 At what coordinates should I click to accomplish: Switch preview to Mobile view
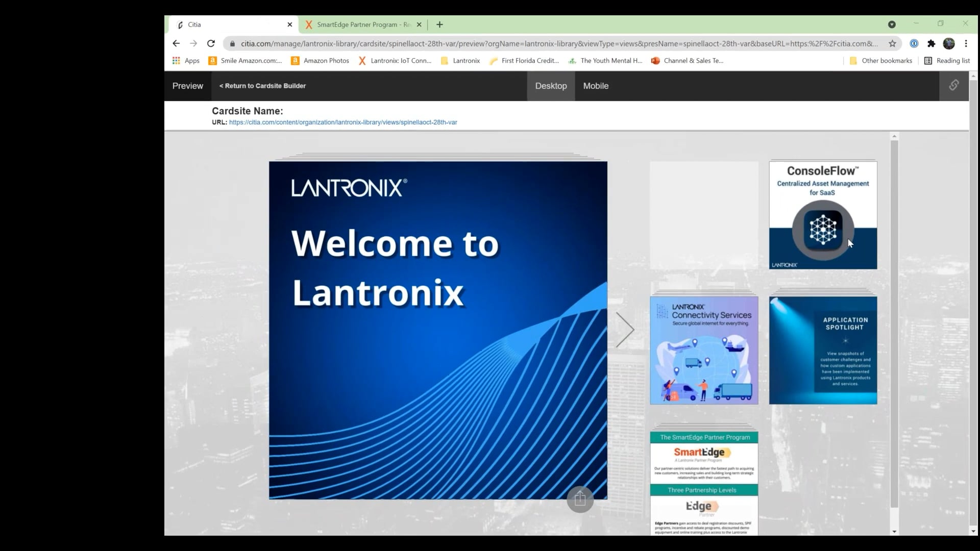596,86
